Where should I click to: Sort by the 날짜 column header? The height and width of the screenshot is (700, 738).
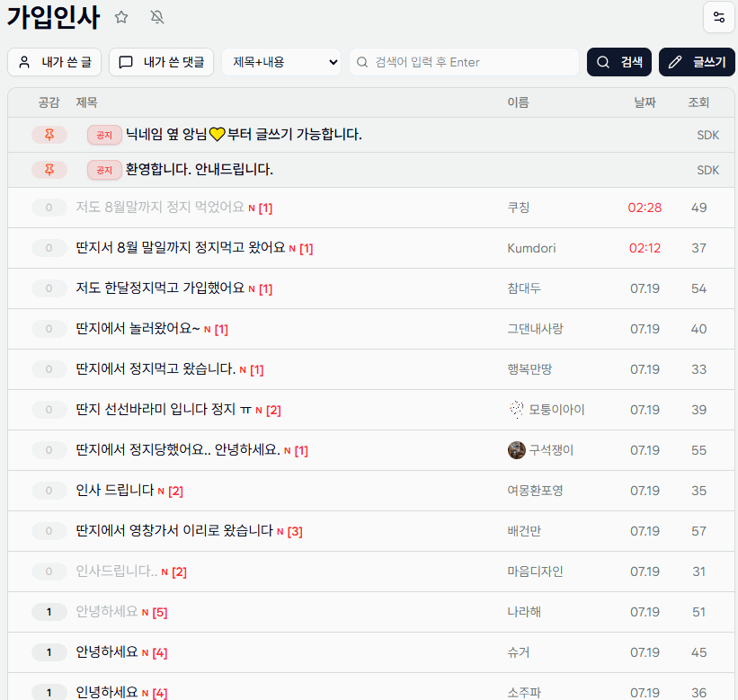coord(645,102)
